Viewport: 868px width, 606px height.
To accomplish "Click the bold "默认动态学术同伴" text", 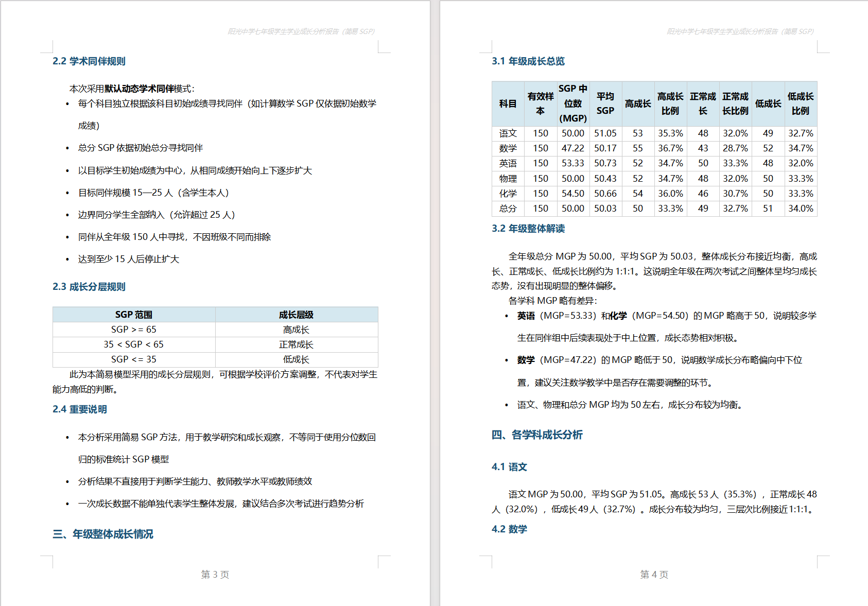I will 139,89.
